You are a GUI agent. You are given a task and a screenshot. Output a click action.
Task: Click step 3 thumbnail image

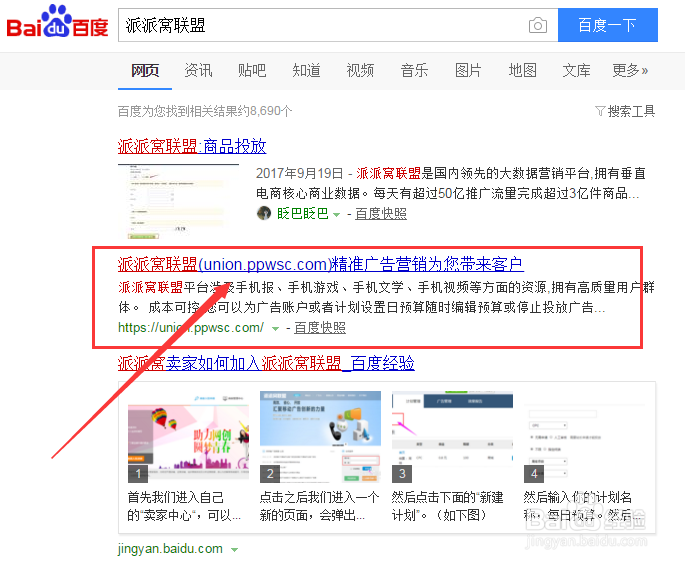tap(453, 437)
